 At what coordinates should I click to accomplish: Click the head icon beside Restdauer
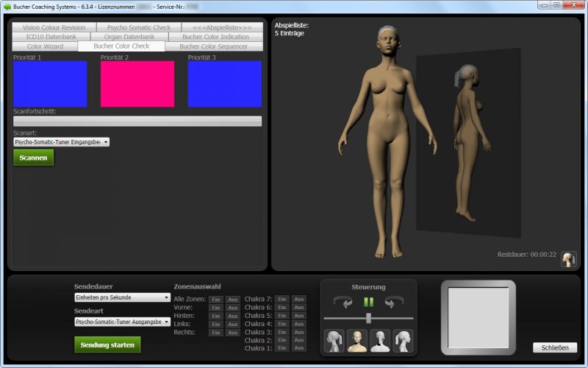point(568,259)
